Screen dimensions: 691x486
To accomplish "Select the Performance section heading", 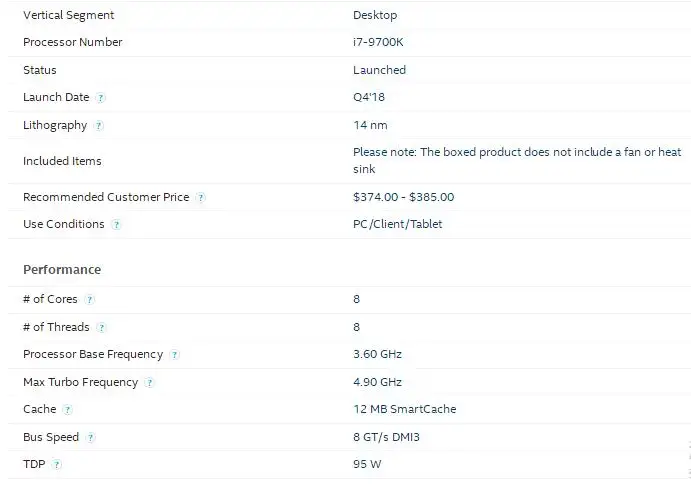I will click(x=62, y=270).
